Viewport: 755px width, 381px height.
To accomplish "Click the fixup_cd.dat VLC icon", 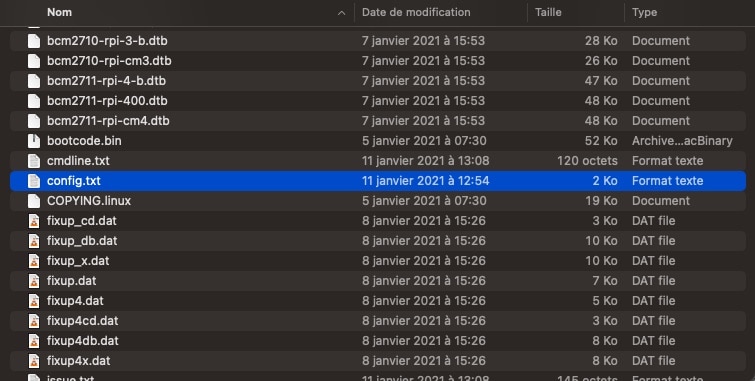I will pos(34,221).
